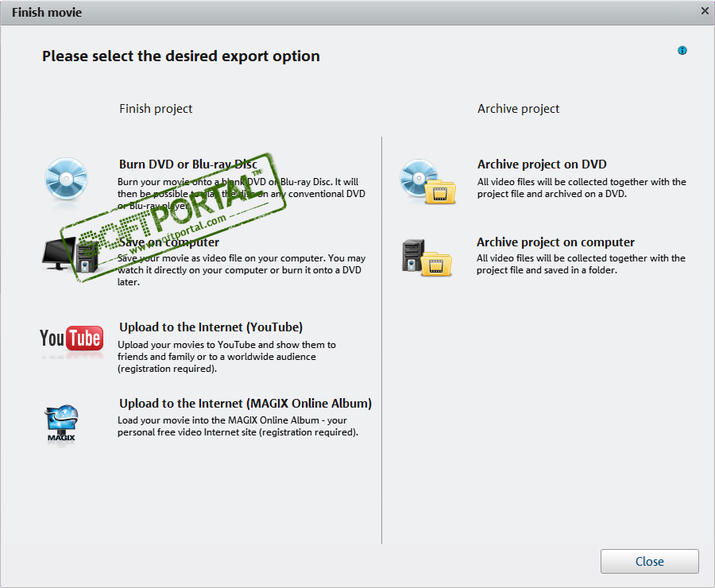Screen dimensions: 715x588
Task: Choose Save on computer option
Action: 169,242
